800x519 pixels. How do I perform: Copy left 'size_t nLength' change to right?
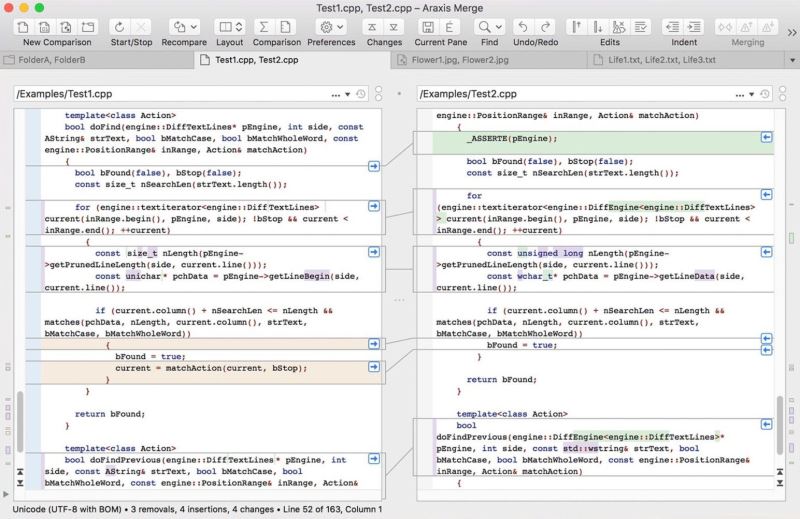(x=374, y=252)
